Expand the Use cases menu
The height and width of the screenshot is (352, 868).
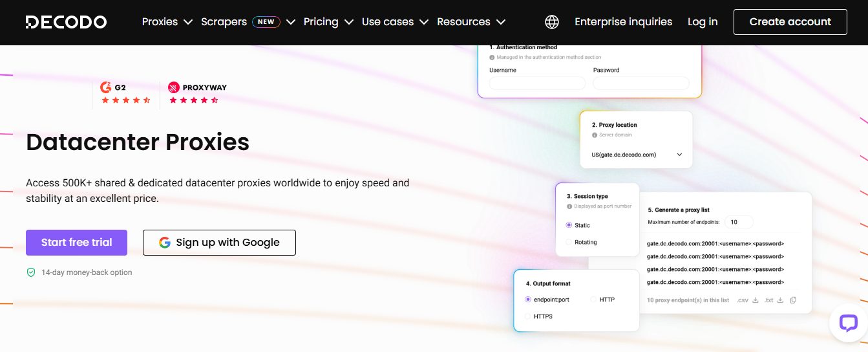(395, 22)
